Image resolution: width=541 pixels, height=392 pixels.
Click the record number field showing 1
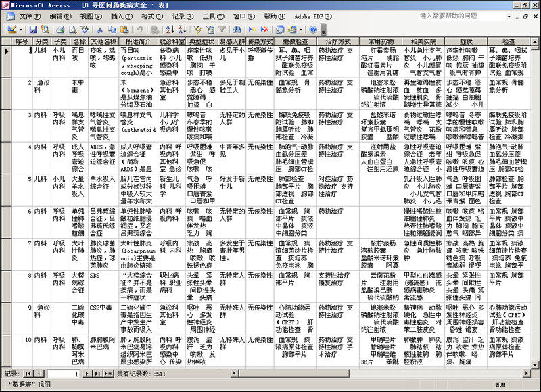tap(64, 374)
